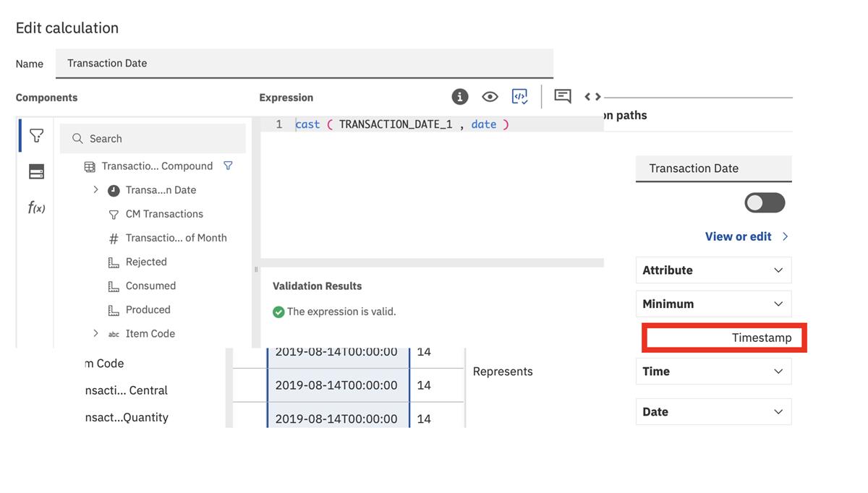Select the preview eye icon

click(x=490, y=95)
